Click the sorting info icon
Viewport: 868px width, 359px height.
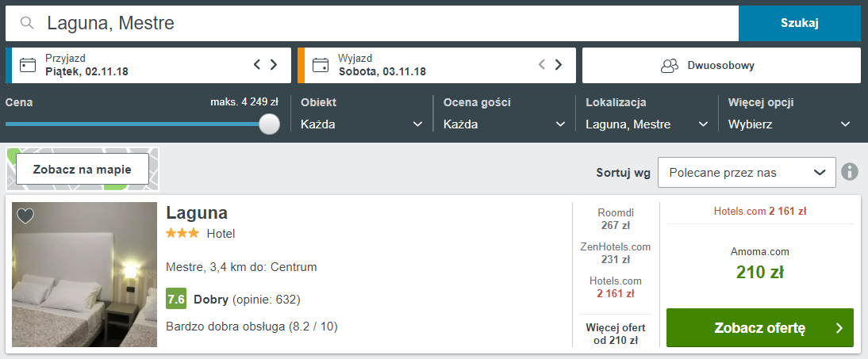click(x=850, y=172)
